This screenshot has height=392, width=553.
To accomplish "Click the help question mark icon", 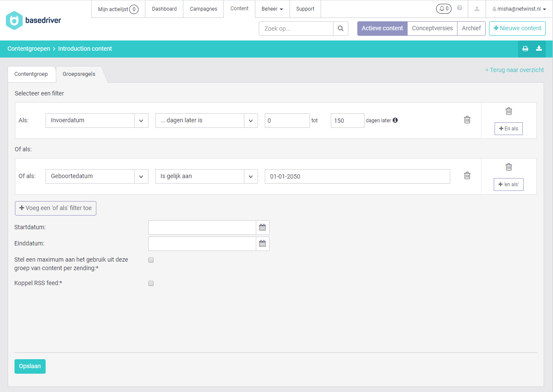I will point(460,8).
